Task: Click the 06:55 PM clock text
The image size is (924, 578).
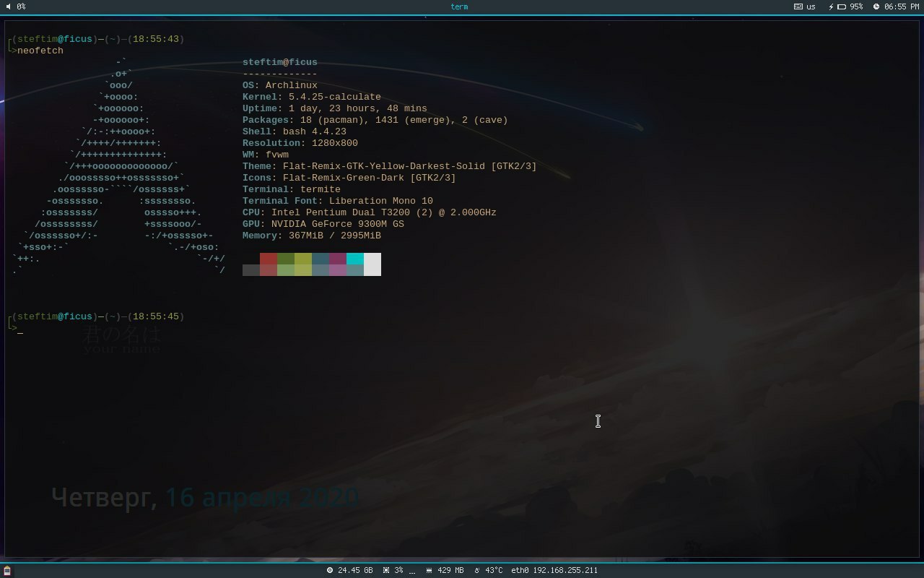Action: 902,7
